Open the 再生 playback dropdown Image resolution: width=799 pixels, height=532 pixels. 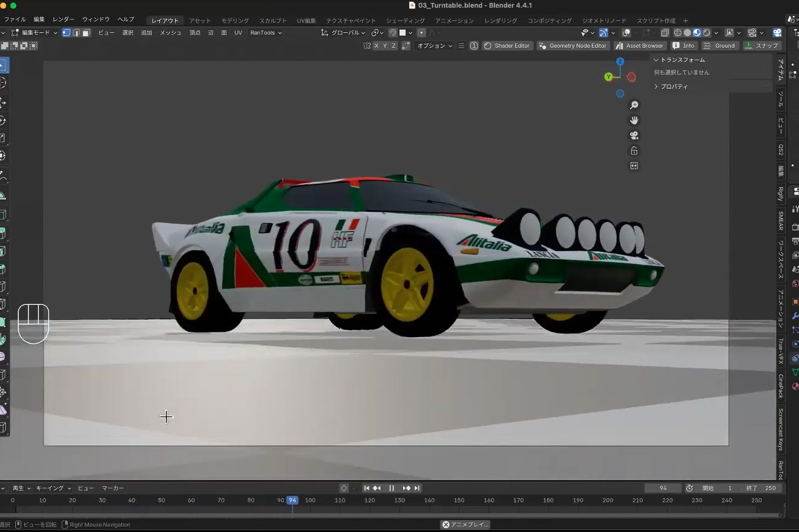point(21,488)
